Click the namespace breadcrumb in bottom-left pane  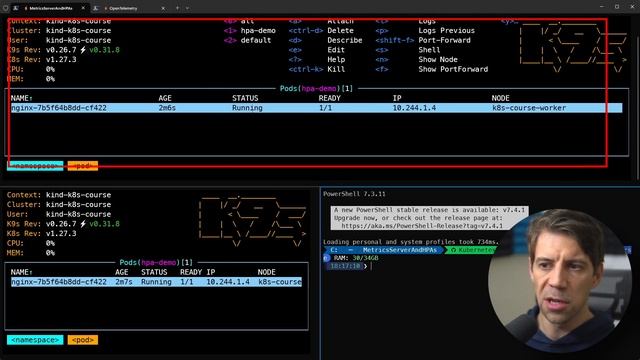(35, 340)
